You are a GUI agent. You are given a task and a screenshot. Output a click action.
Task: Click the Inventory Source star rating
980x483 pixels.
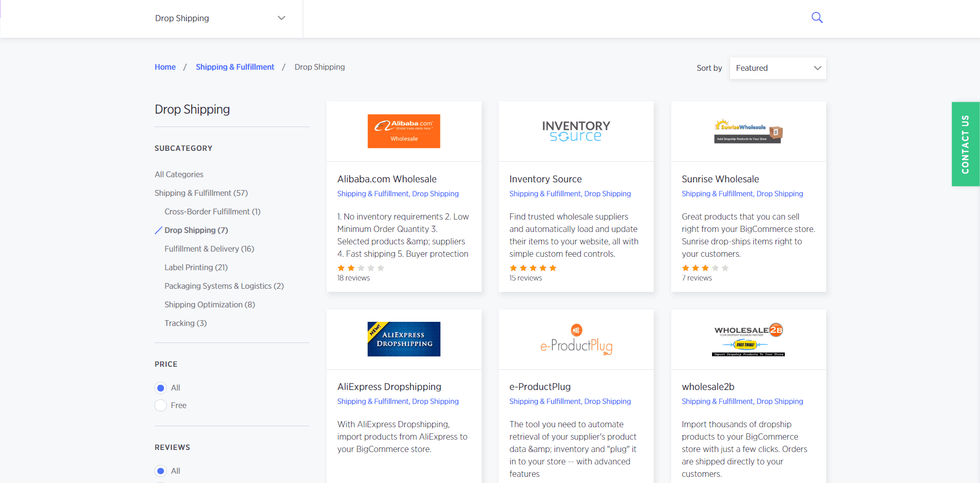533,268
